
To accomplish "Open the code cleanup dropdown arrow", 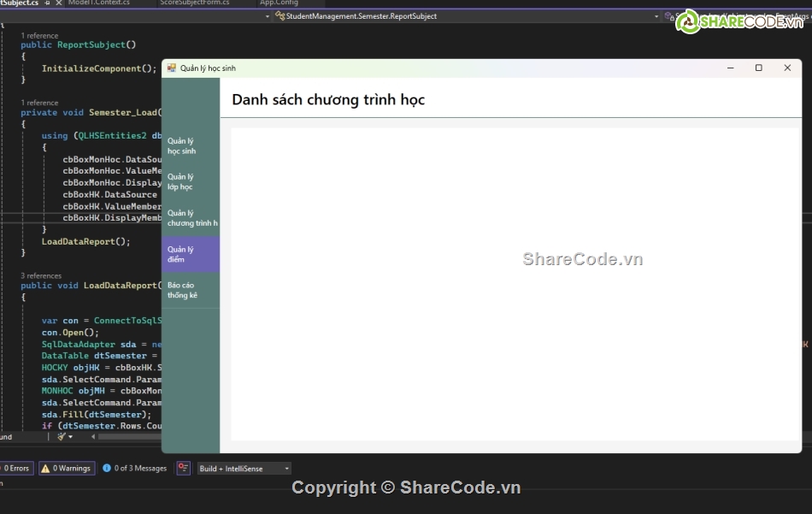I will 71,437.
